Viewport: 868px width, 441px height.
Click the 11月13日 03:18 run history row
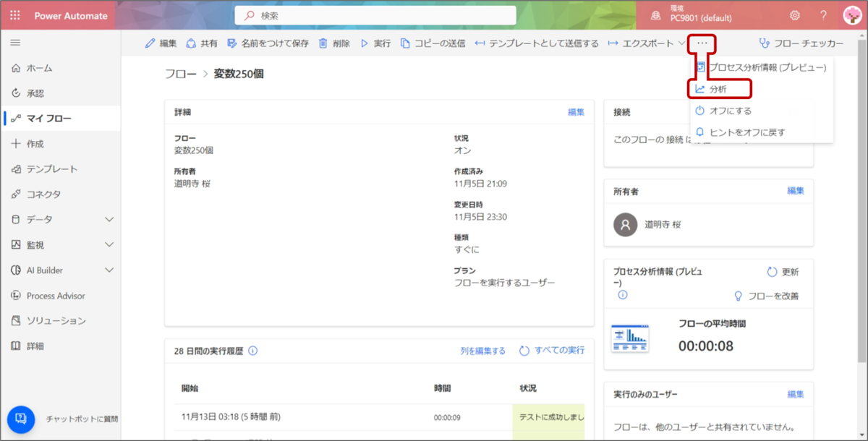[379, 417]
